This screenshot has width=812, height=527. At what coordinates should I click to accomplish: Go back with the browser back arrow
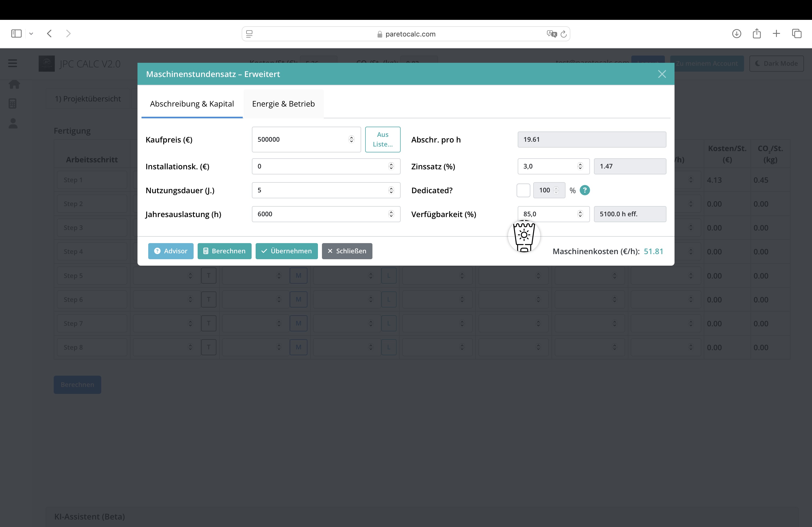[x=49, y=33]
